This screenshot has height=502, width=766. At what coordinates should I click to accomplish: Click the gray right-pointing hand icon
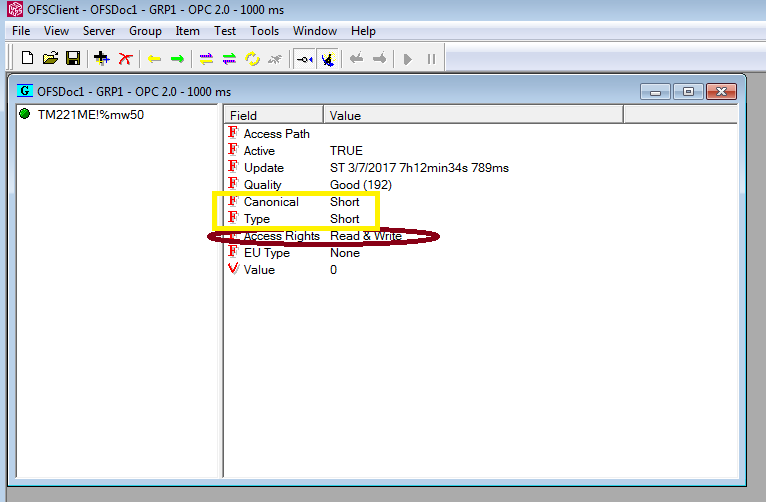click(x=379, y=59)
